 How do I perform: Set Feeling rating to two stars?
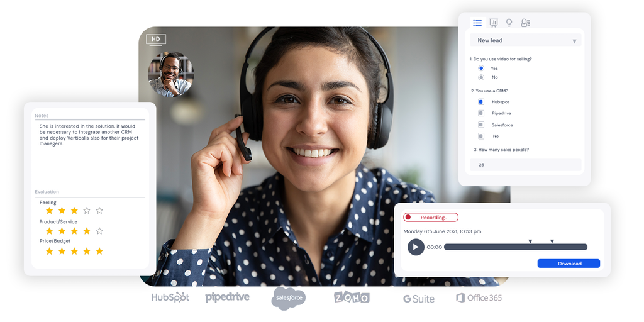pyautogui.click(x=62, y=211)
